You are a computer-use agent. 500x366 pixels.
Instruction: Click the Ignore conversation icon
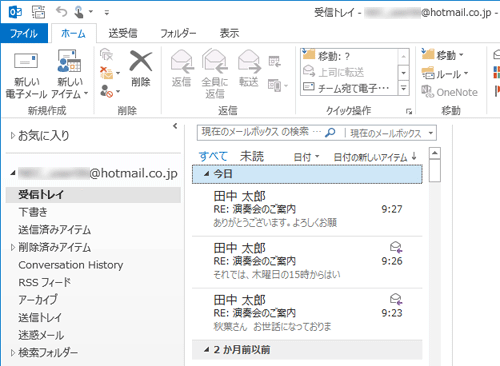tap(106, 54)
